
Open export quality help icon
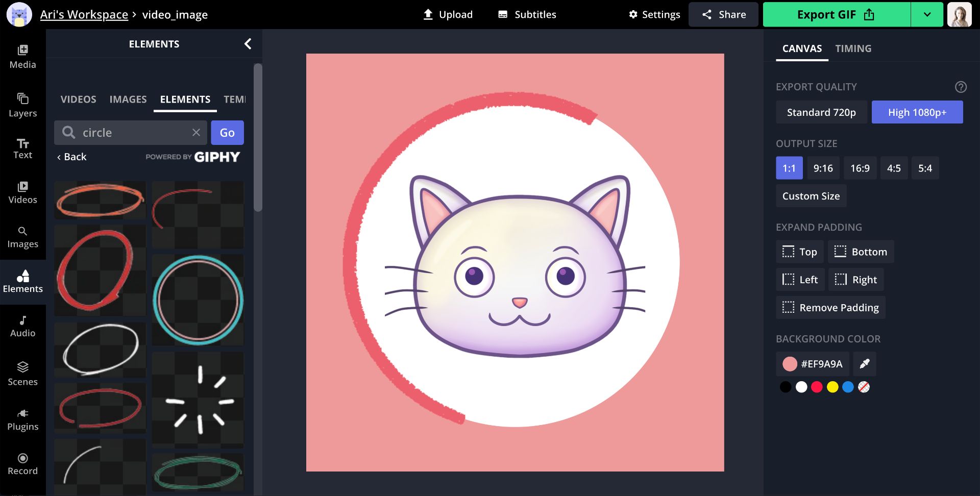961,87
